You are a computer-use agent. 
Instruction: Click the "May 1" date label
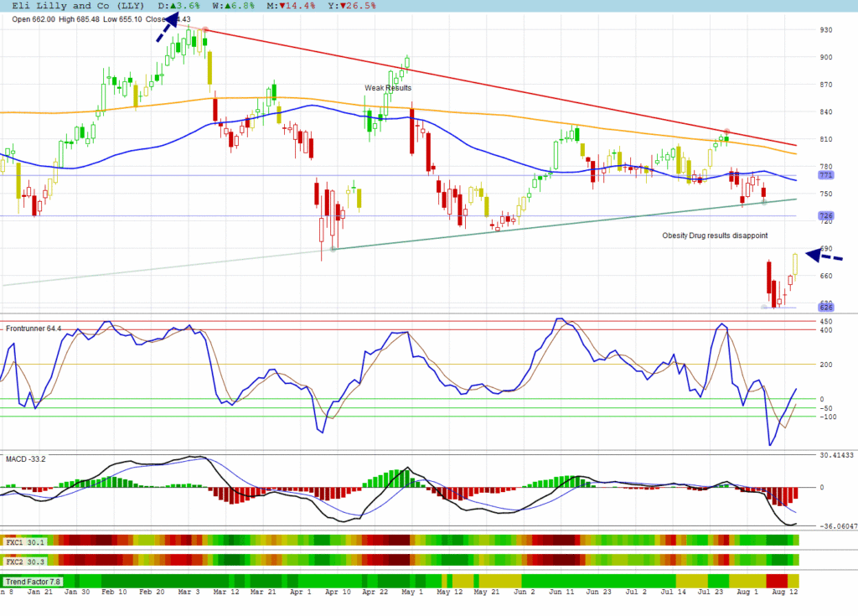(412, 592)
